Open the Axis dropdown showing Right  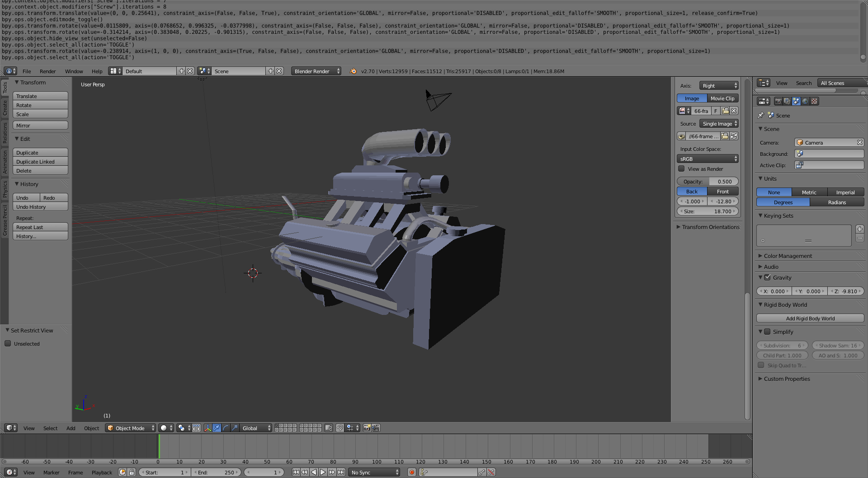coord(719,85)
